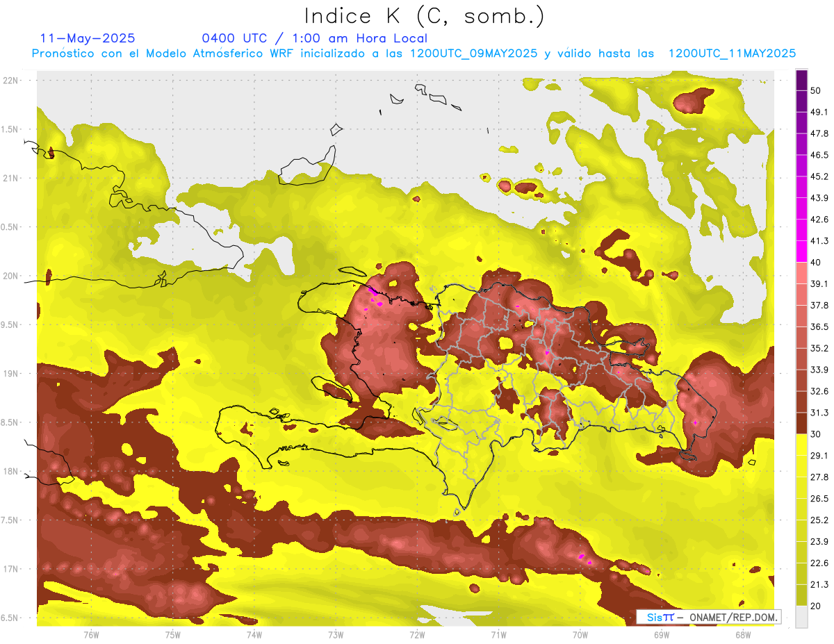The width and height of the screenshot is (834, 644).
Task: Click the dark brown colorbar segment between 30 and 31.3
Action: point(801,423)
